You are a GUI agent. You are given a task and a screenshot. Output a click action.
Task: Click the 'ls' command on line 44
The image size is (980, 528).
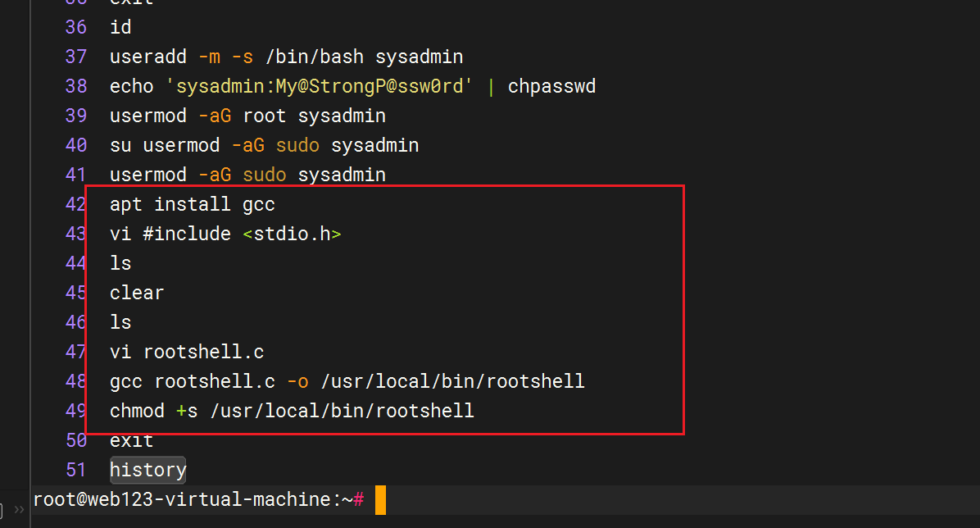[120, 263]
